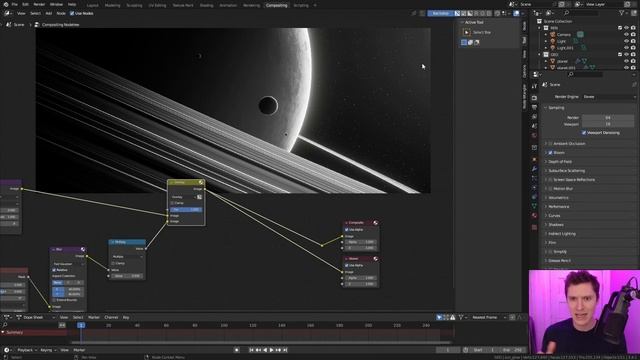The height and width of the screenshot is (360, 640).
Task: Click the Backdrop button in node header
Action: 440,13
